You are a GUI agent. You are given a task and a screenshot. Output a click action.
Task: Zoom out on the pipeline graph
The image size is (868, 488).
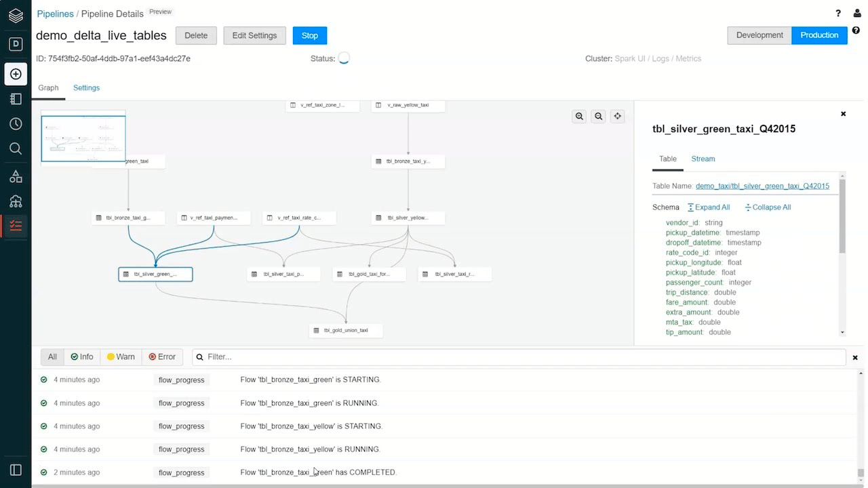598,117
